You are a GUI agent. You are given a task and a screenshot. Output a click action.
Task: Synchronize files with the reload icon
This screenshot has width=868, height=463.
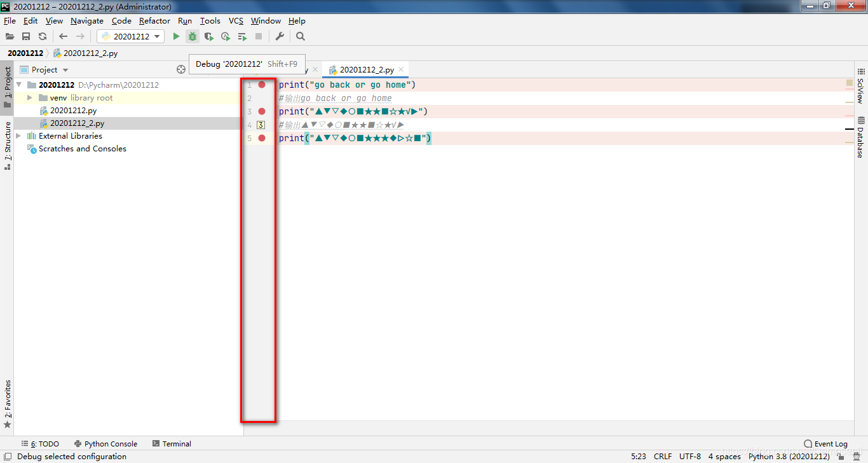click(43, 36)
